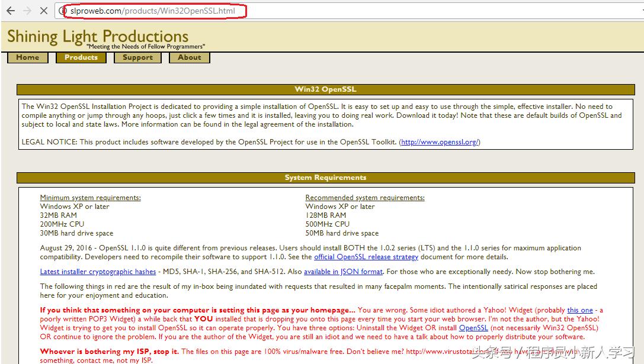The image size is (644, 364).
Task: Click the Shining Light Productions site title
Action: [x=98, y=37]
